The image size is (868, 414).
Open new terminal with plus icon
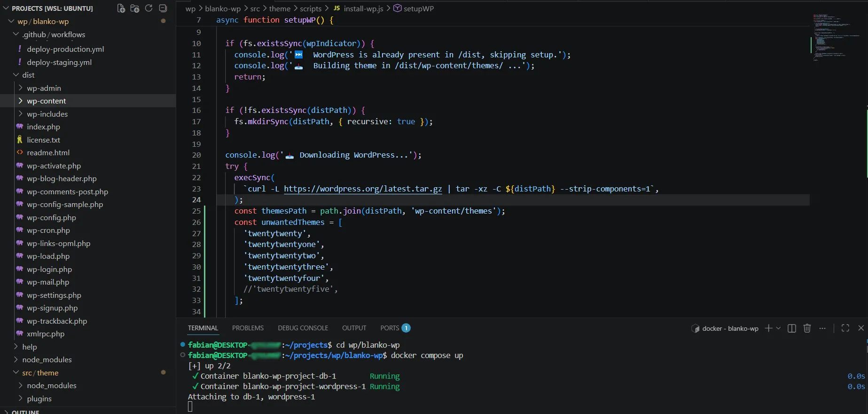point(768,328)
